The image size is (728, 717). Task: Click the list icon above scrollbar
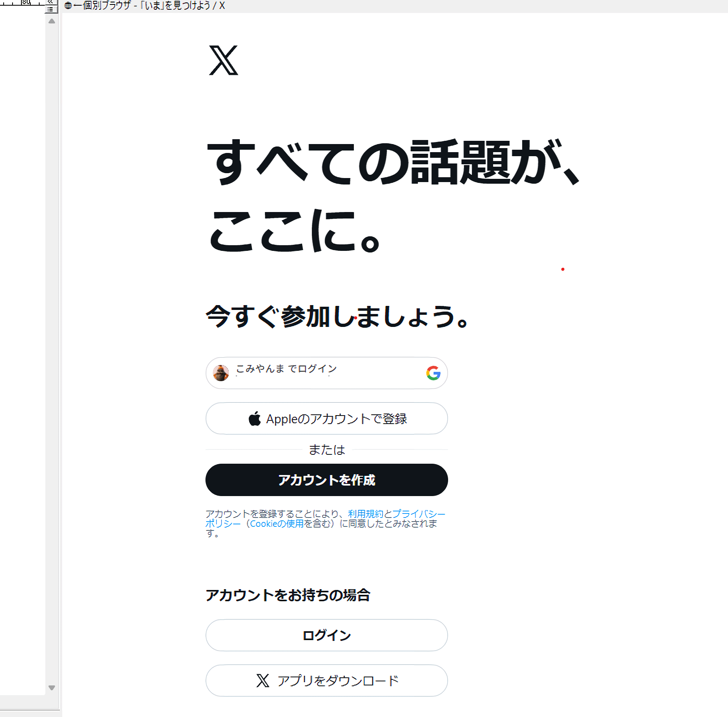[x=50, y=9]
